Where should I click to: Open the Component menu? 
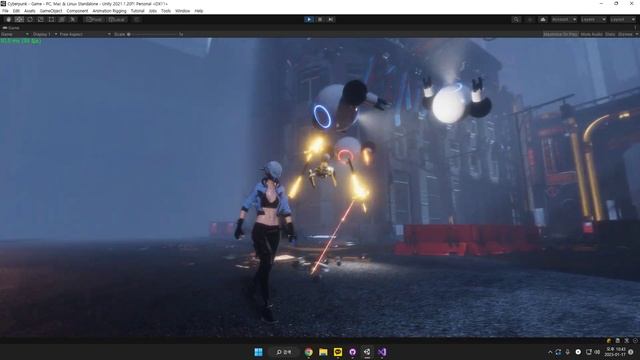pyautogui.click(x=77, y=11)
